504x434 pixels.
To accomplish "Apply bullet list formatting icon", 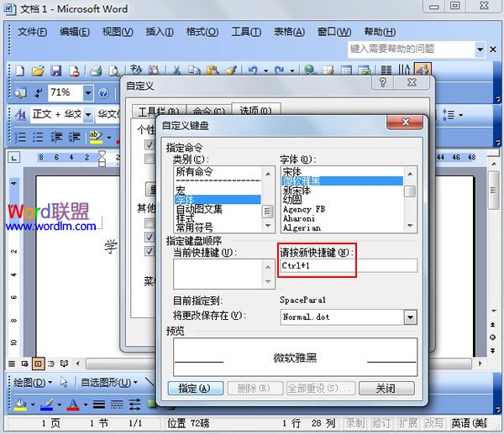I will [38, 137].
